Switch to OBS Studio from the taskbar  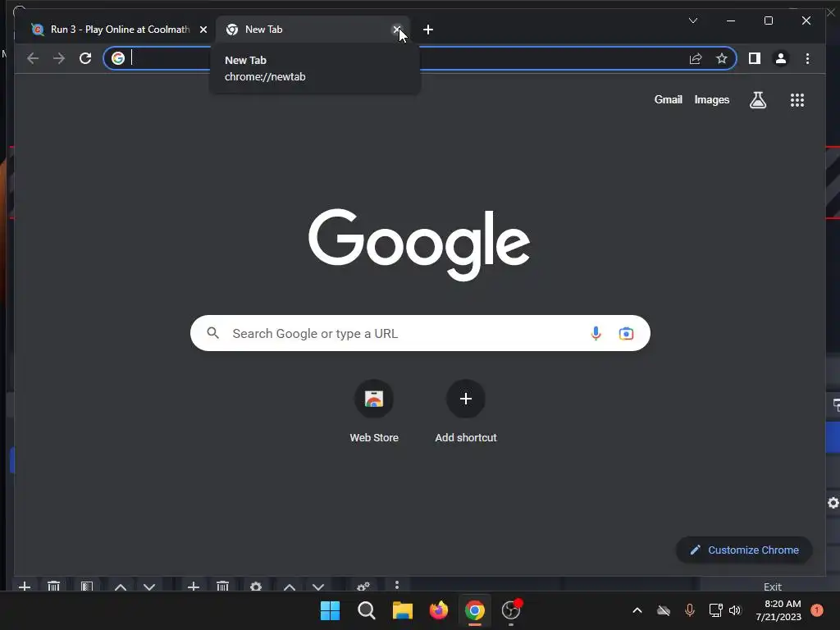click(511, 610)
